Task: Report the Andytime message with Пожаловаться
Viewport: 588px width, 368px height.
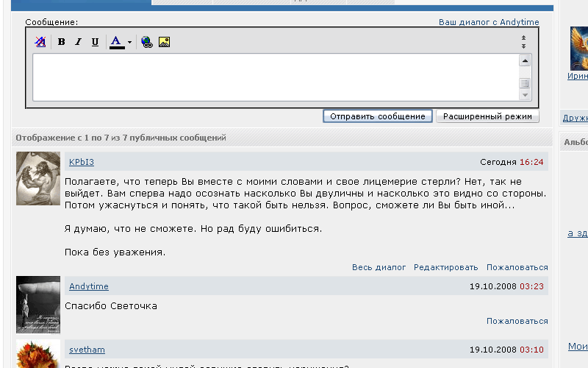Action: [x=517, y=321]
